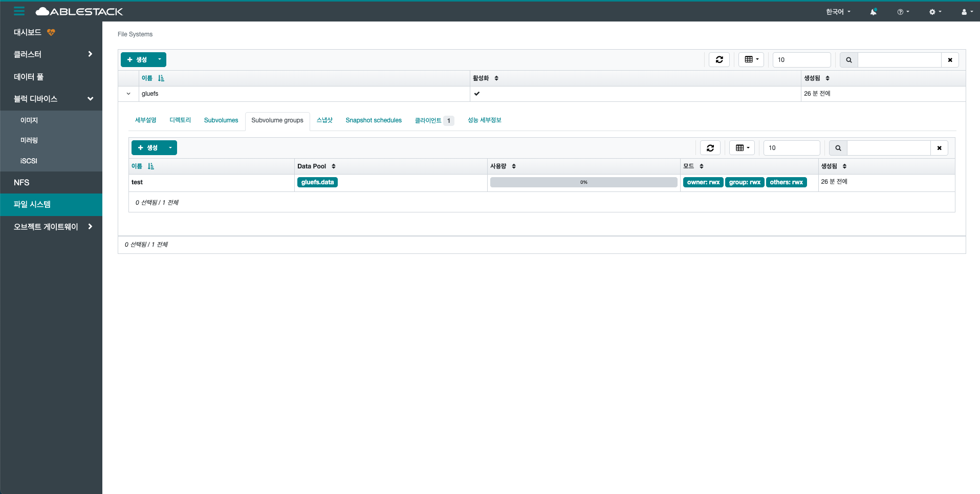Click the top 생성 button for file systems

[137, 60]
